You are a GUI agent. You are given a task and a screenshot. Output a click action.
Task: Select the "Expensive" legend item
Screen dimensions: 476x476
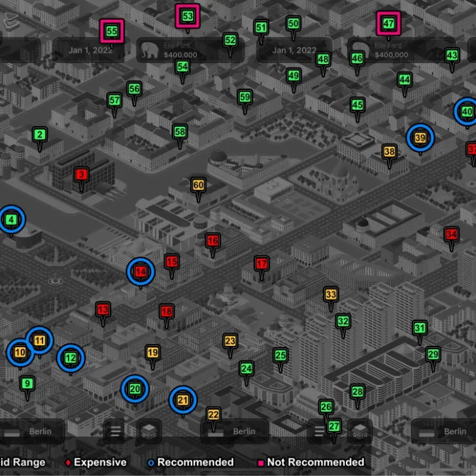pos(99,462)
